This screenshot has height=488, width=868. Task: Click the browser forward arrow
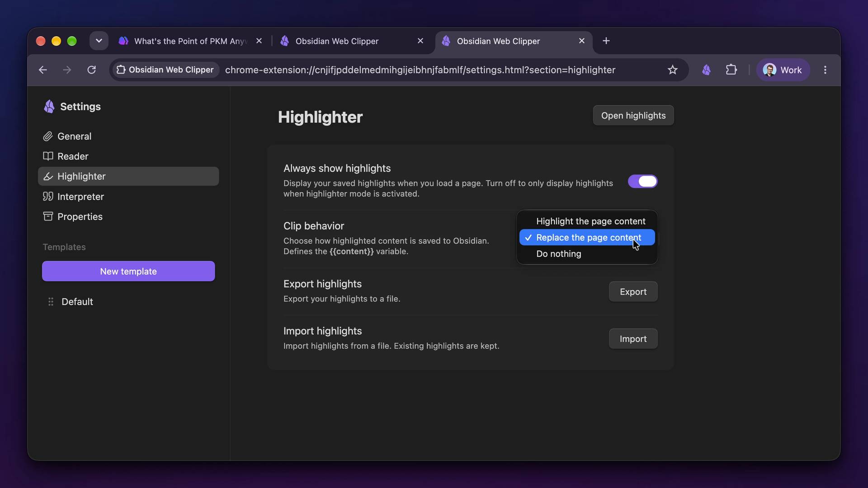pos(67,70)
